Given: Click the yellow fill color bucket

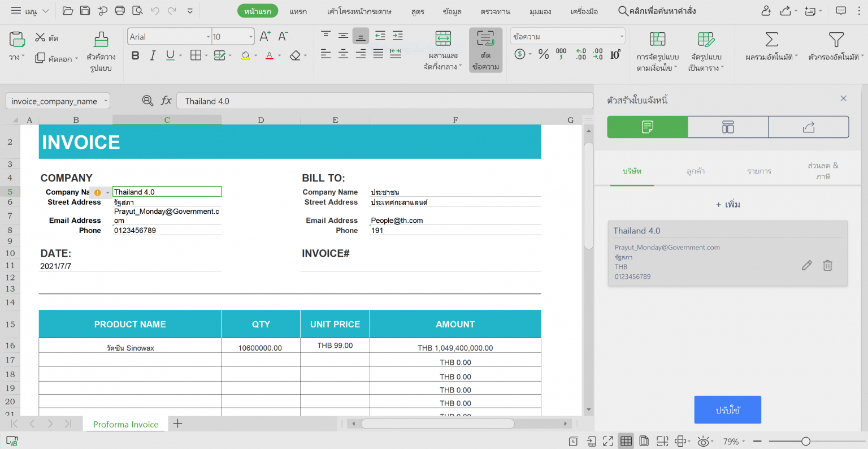Looking at the screenshot, I should [245, 55].
